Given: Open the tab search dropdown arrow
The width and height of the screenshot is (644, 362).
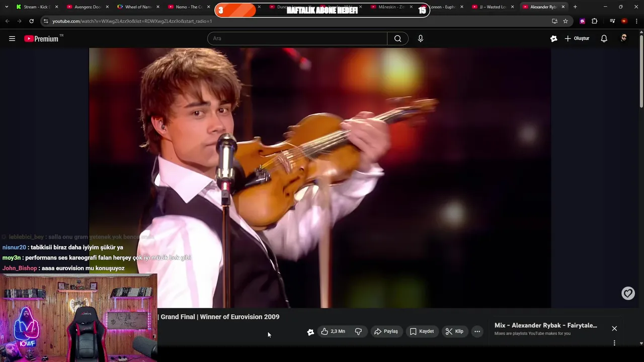Looking at the screenshot, I should (x=7, y=7).
